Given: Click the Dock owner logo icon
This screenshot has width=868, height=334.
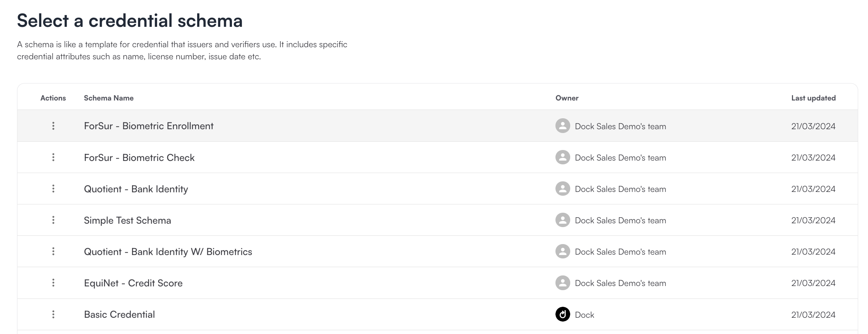Looking at the screenshot, I should pyautogui.click(x=563, y=314).
